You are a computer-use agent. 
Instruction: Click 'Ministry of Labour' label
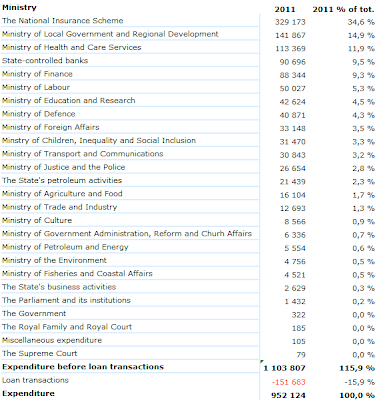(36, 87)
